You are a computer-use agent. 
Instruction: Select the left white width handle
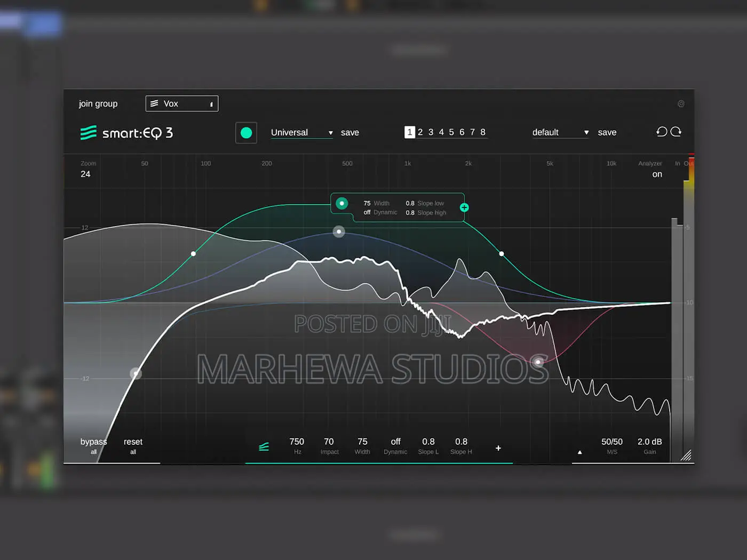tap(193, 253)
